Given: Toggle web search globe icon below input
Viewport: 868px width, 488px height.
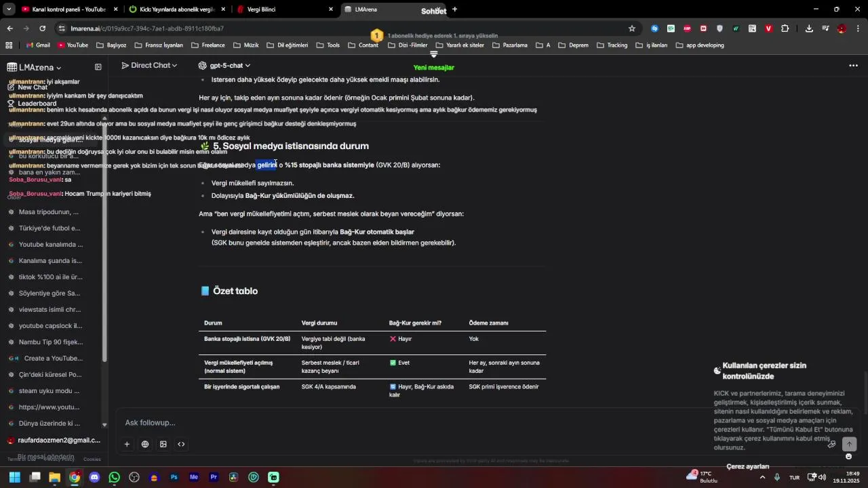Looking at the screenshot, I should point(145,444).
